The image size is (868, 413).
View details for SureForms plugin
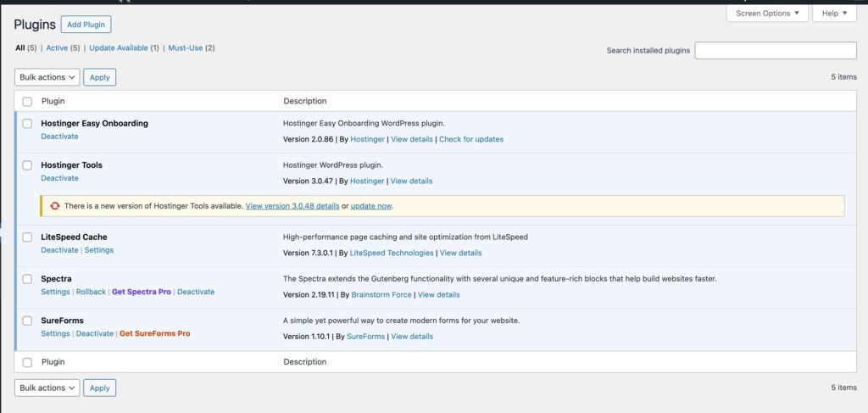(412, 337)
